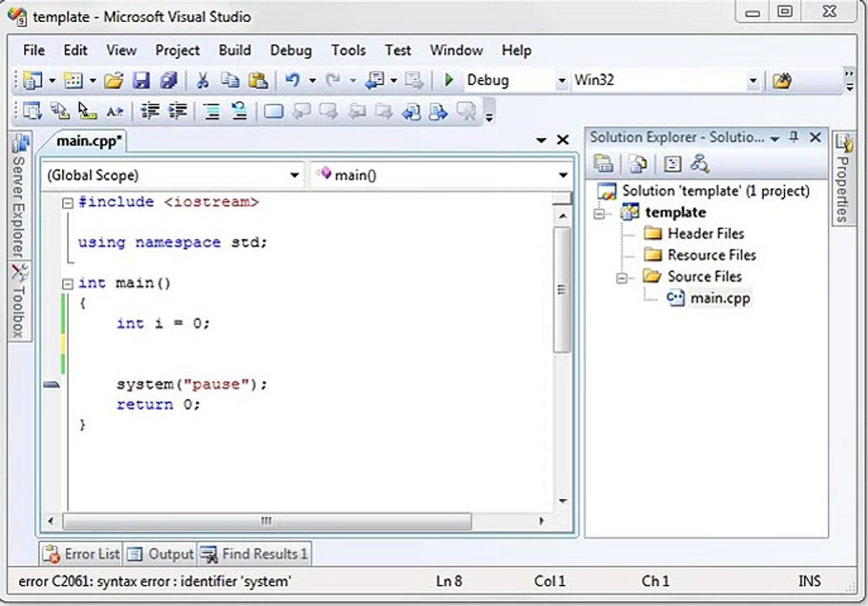Click the Open File folder icon
Image resolution: width=868 pixels, height=606 pixels.
114,81
